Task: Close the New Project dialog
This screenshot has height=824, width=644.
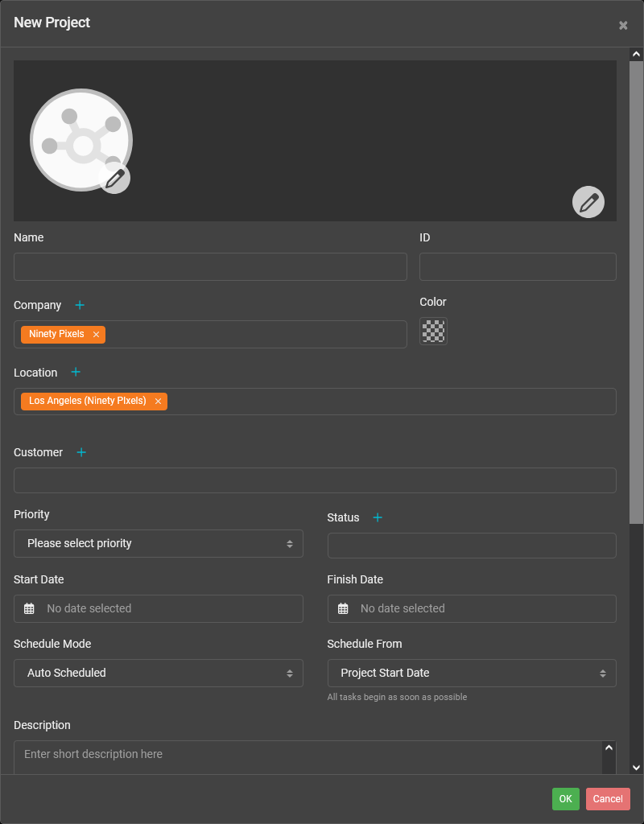Action: coord(623,25)
